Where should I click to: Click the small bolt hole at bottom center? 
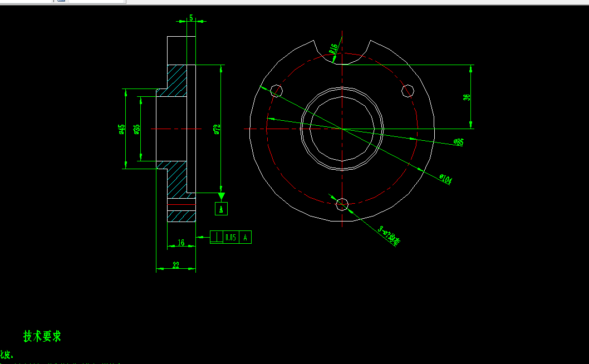pyautogui.click(x=342, y=204)
